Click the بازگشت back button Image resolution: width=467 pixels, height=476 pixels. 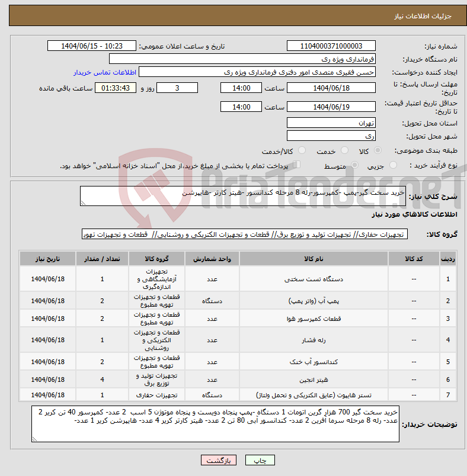pos(219,460)
